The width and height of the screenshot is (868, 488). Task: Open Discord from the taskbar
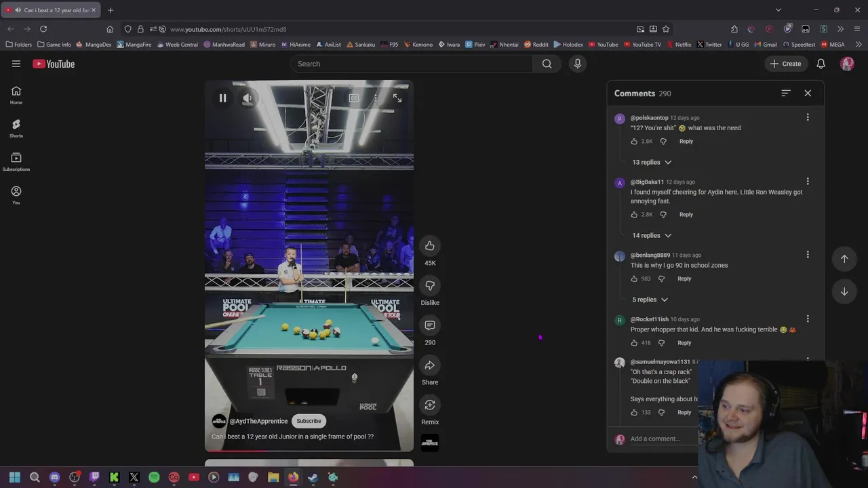54,477
